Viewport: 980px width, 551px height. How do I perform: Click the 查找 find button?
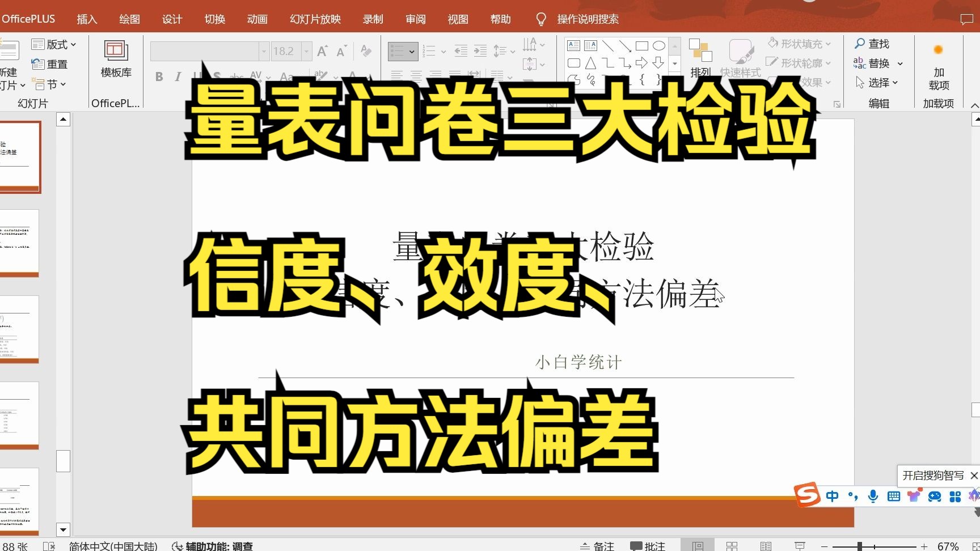point(872,44)
